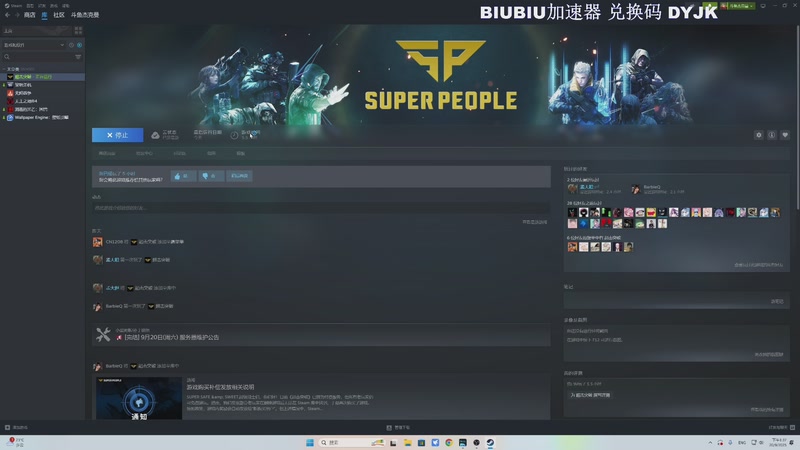This screenshot has height=450, width=800.
Task: Click the Steam icon in the taskbar
Action: tap(490, 442)
